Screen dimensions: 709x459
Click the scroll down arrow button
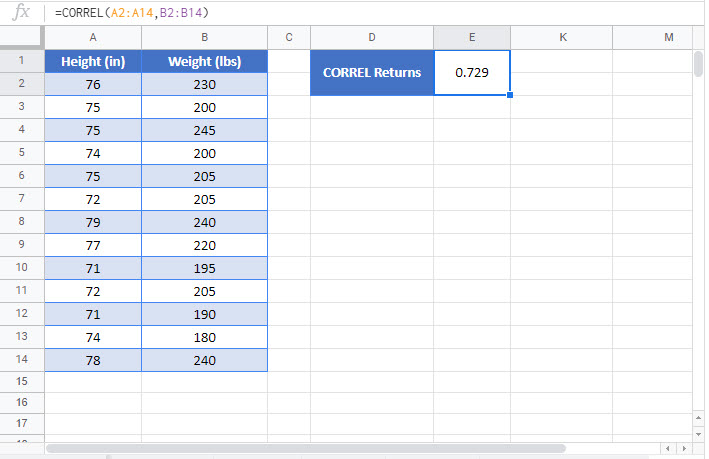tap(699, 434)
